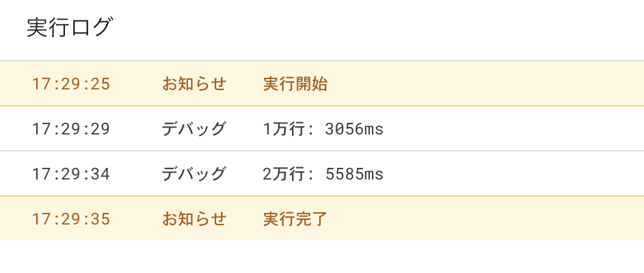
Task: Select the 17:29:25 timestamp
Action: point(71,84)
